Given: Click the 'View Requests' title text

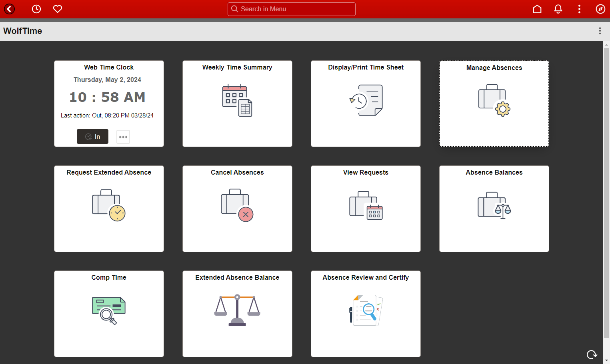Looking at the screenshot, I should coord(366,172).
